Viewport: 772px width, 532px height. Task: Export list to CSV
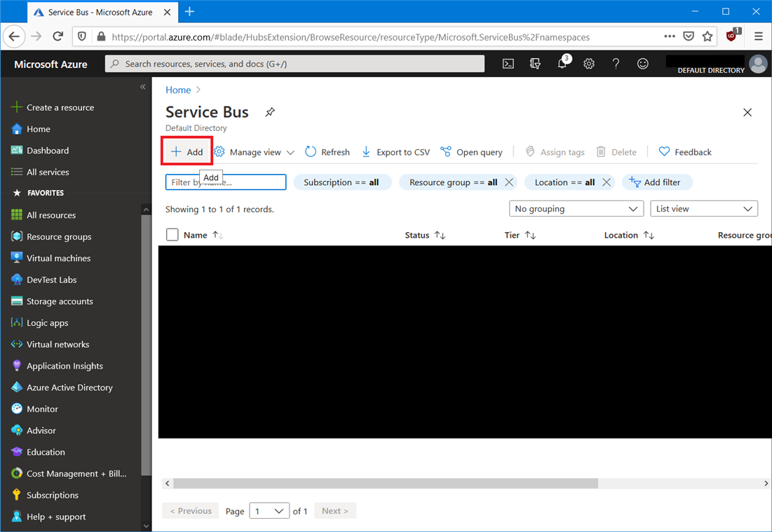coord(396,152)
